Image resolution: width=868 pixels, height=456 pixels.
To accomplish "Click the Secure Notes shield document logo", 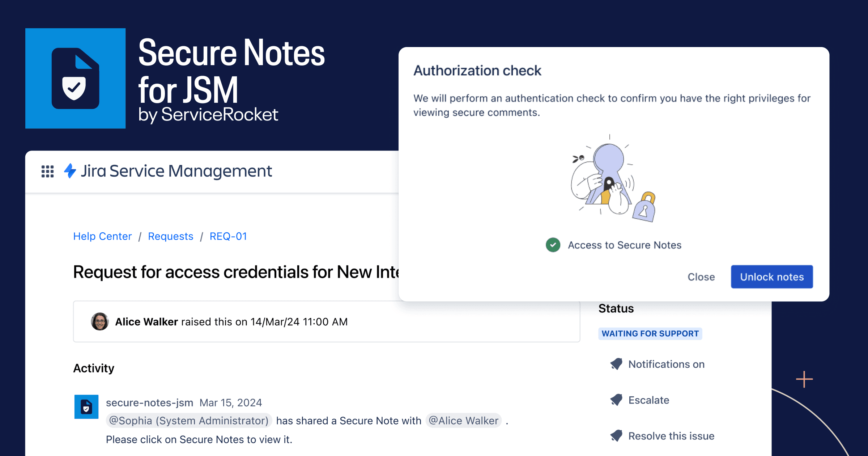I will pyautogui.click(x=76, y=78).
